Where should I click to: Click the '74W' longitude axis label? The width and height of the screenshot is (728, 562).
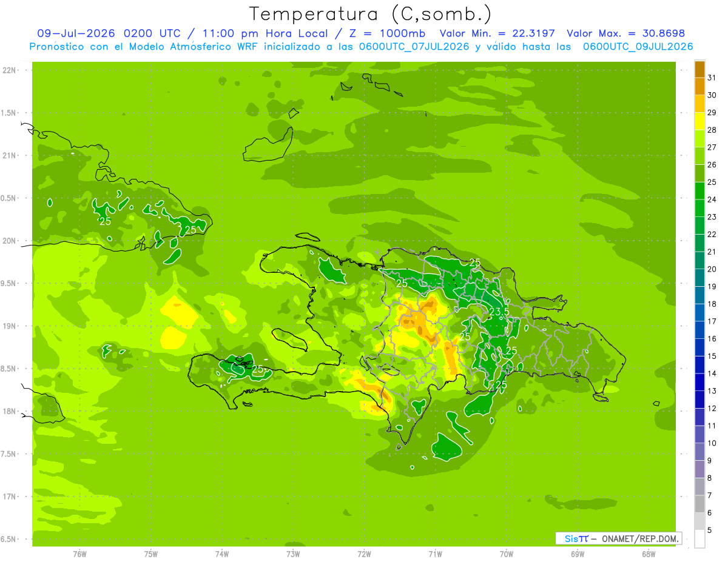221,554
